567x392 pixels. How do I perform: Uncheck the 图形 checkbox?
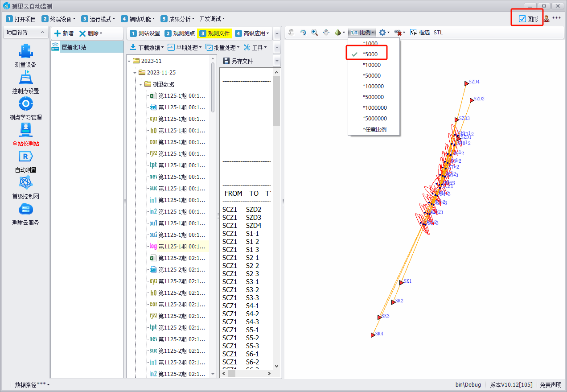pos(522,19)
